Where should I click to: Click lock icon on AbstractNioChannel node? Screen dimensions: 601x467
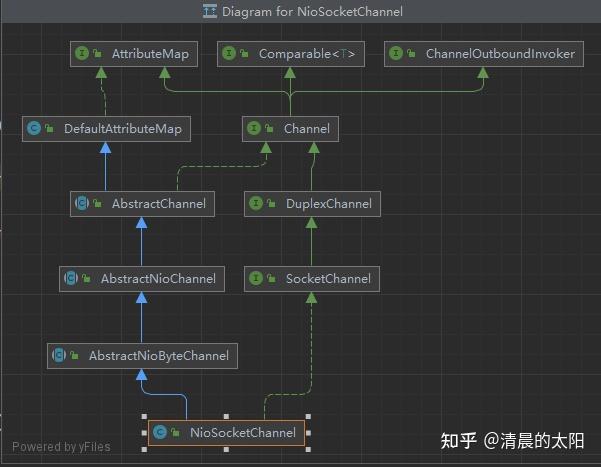pyautogui.click(x=87, y=278)
